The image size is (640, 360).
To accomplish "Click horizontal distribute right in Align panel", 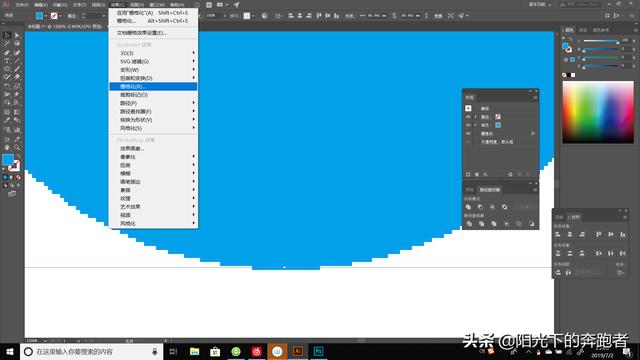I will pyautogui.click(x=622, y=253).
